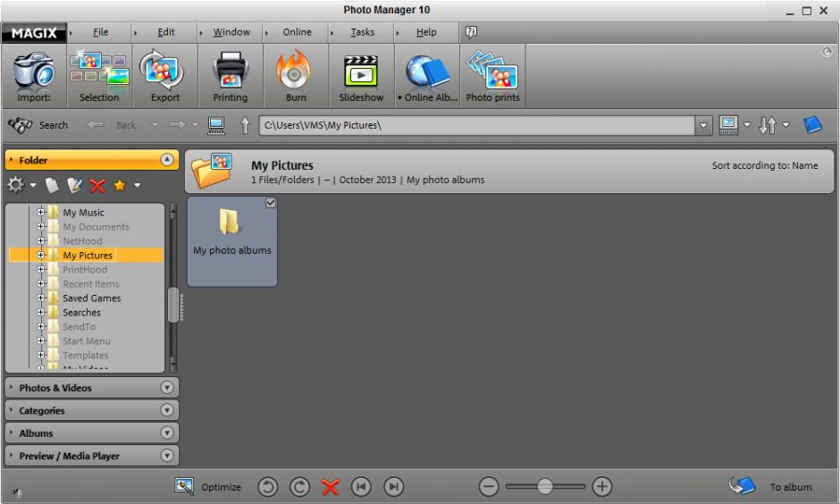Toggle checkbox on My photo albums folder
The height and width of the screenshot is (504, 840).
[271, 203]
